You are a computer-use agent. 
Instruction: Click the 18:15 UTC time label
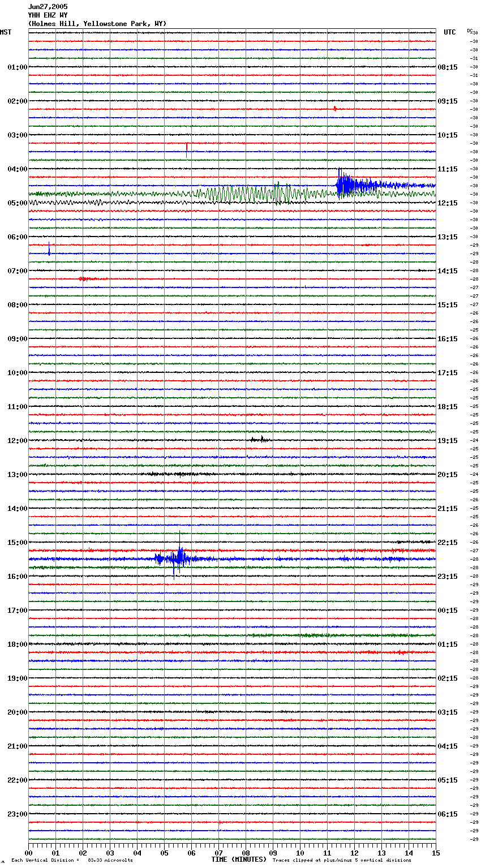coord(448,407)
